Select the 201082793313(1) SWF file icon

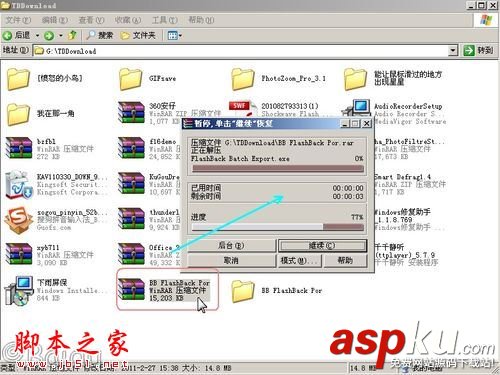(243, 109)
